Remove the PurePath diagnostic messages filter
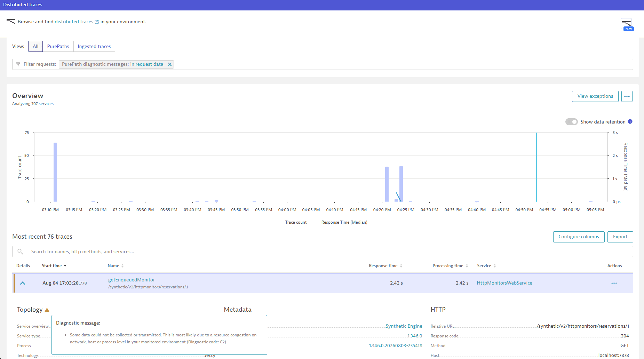This screenshot has height=359, width=644. [x=170, y=64]
